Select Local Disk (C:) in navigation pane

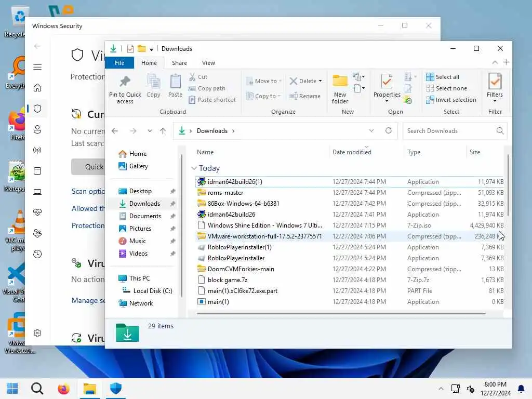click(148, 291)
